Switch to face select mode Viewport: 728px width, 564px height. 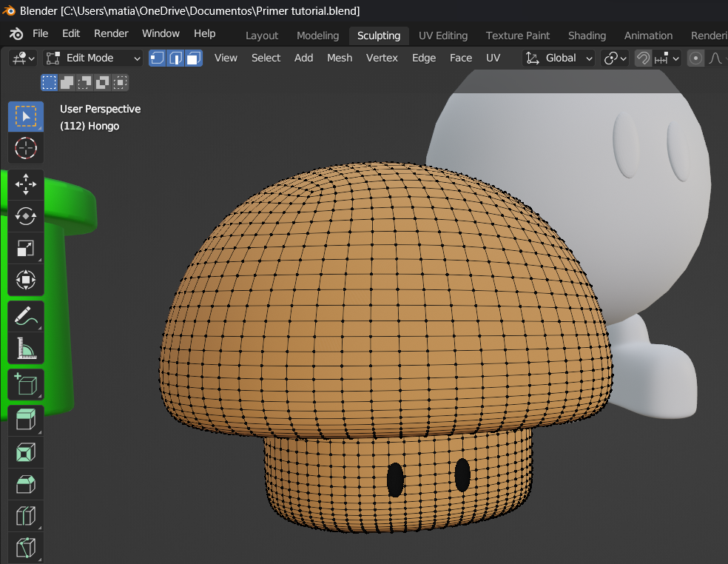pos(194,58)
